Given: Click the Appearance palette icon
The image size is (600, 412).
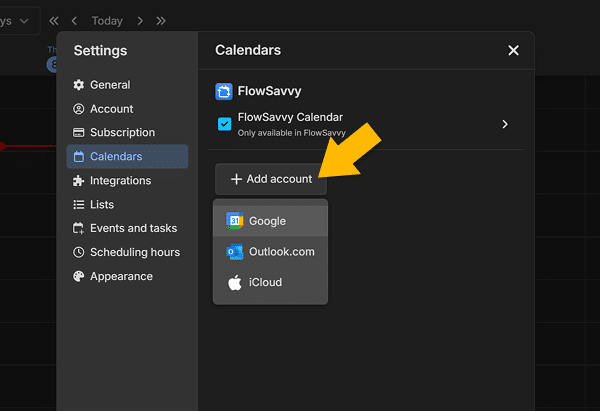Looking at the screenshot, I should (78, 276).
